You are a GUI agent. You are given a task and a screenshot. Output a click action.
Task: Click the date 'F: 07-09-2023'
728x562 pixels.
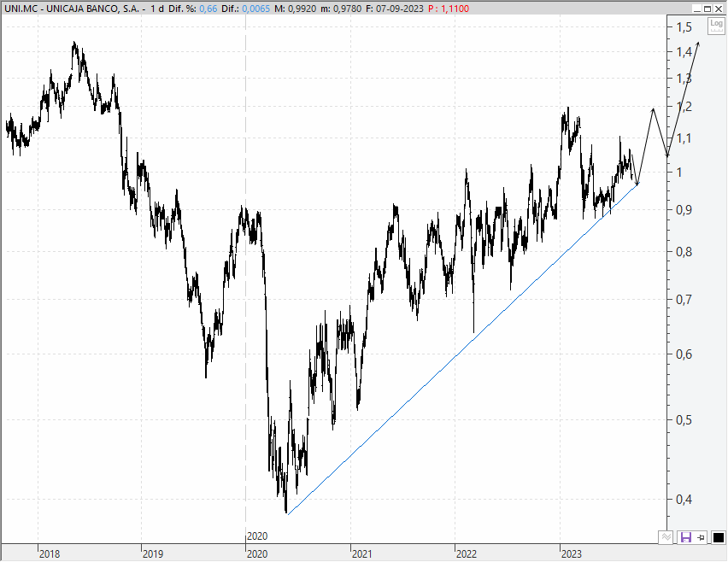(x=394, y=9)
